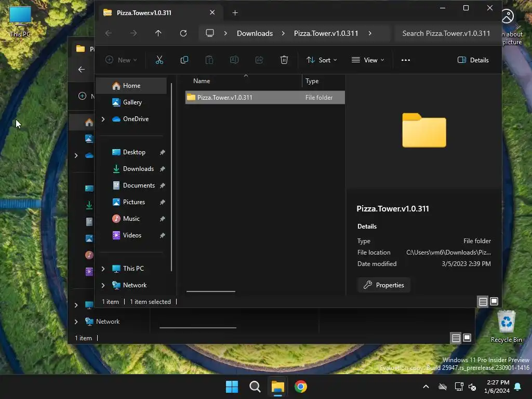Image resolution: width=532 pixels, height=399 pixels.
Task: Click the navigation pane vertical scrollbar
Action: (171, 177)
